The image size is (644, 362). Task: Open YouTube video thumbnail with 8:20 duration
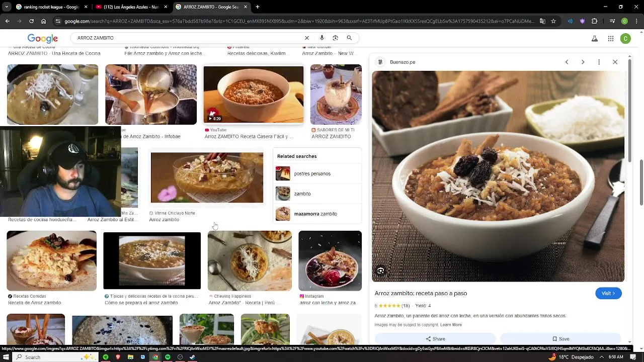click(254, 95)
